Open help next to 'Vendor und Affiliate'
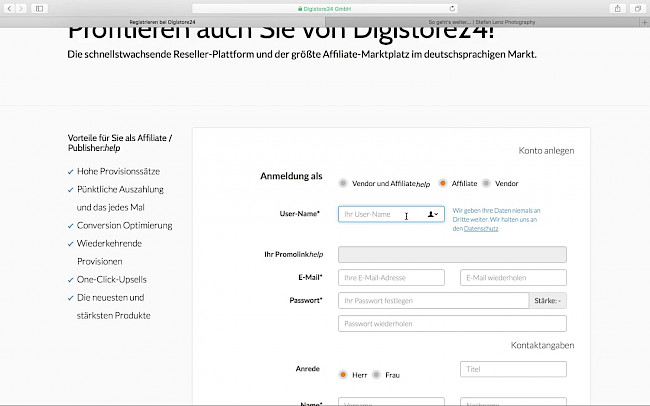Screen dimensions: 650x406 pyautogui.click(x=423, y=184)
